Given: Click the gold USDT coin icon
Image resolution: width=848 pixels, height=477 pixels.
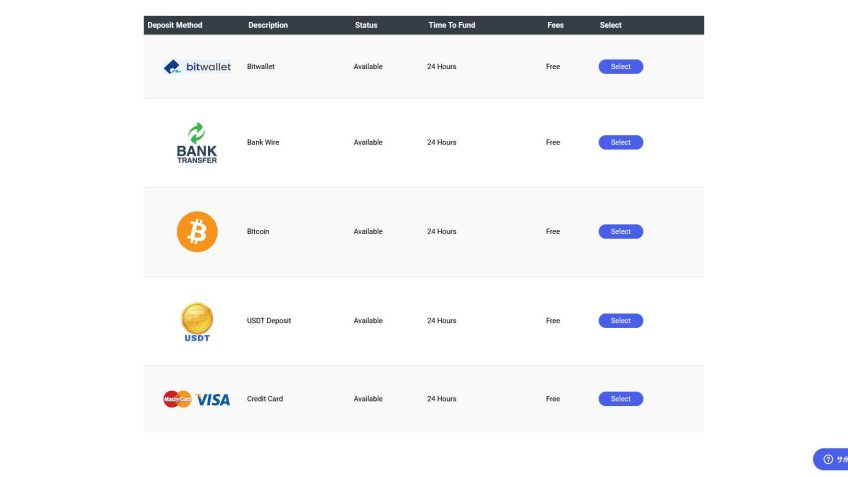Looking at the screenshot, I should pyautogui.click(x=197, y=319).
